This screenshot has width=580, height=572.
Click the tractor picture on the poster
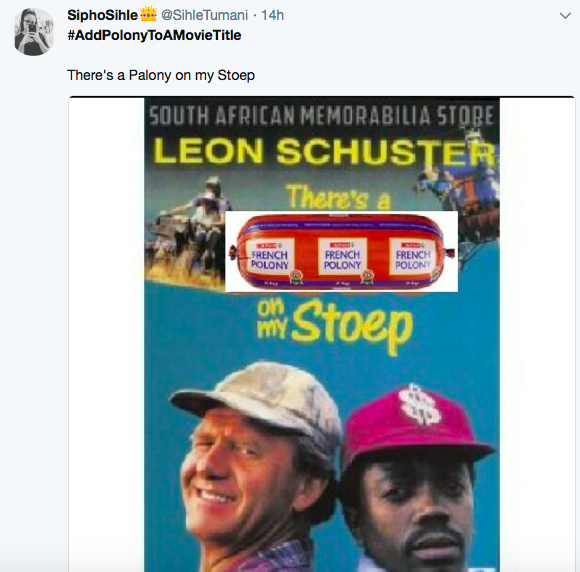pos(184,229)
